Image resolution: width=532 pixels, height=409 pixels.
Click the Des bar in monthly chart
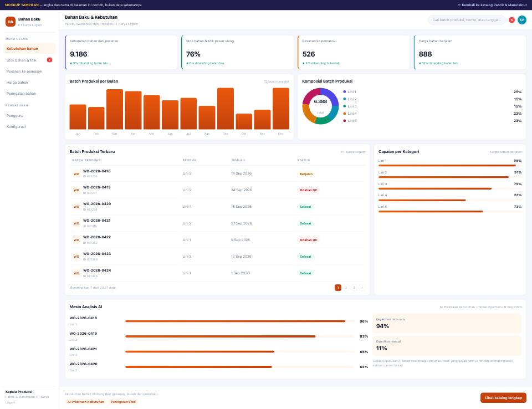coord(281,109)
